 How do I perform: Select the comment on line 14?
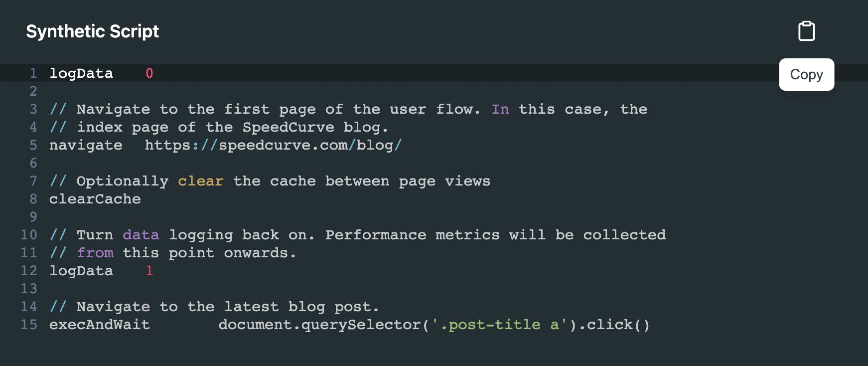214,307
